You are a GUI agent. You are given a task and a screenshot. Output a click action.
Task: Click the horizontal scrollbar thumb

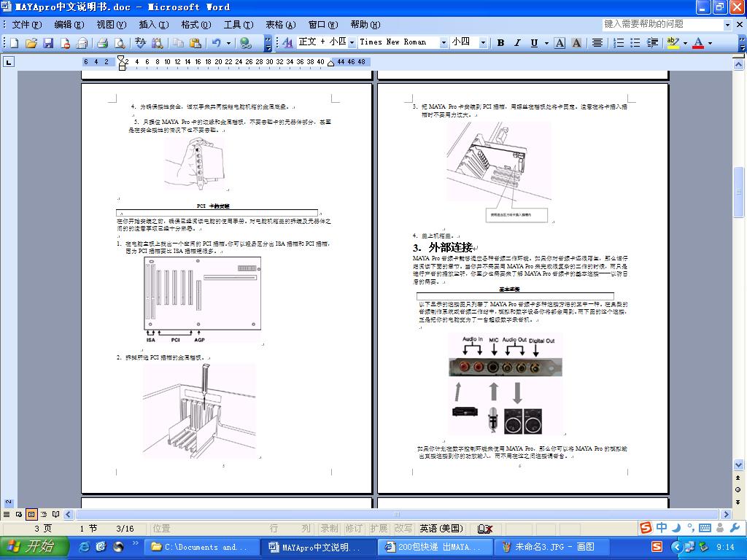click(x=396, y=514)
